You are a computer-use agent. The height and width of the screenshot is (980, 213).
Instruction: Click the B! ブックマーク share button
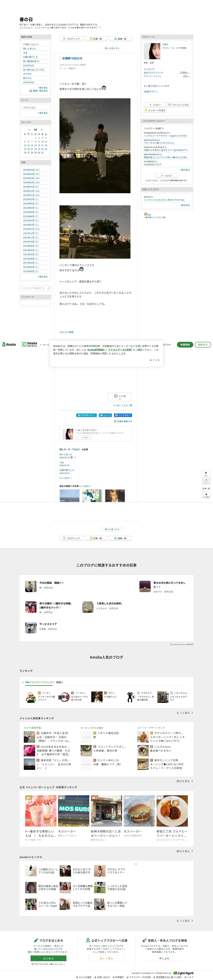pos(87,415)
